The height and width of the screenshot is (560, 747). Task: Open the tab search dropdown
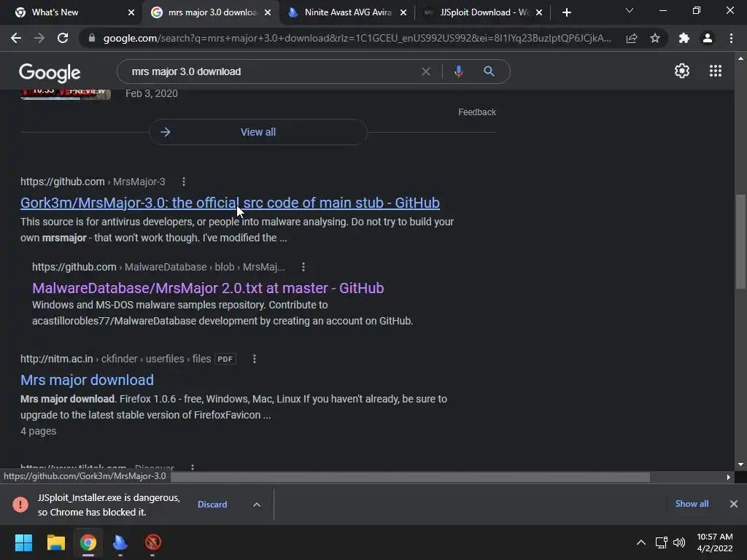click(x=630, y=10)
